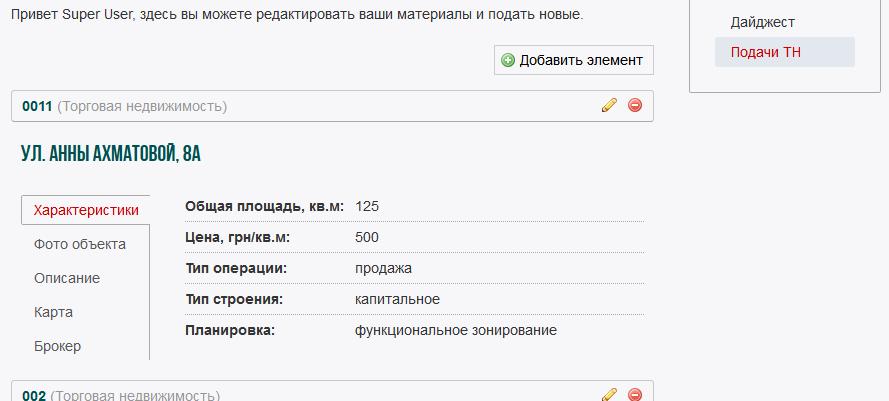
Task: Click the Добавить элемент button
Action: coord(573,60)
